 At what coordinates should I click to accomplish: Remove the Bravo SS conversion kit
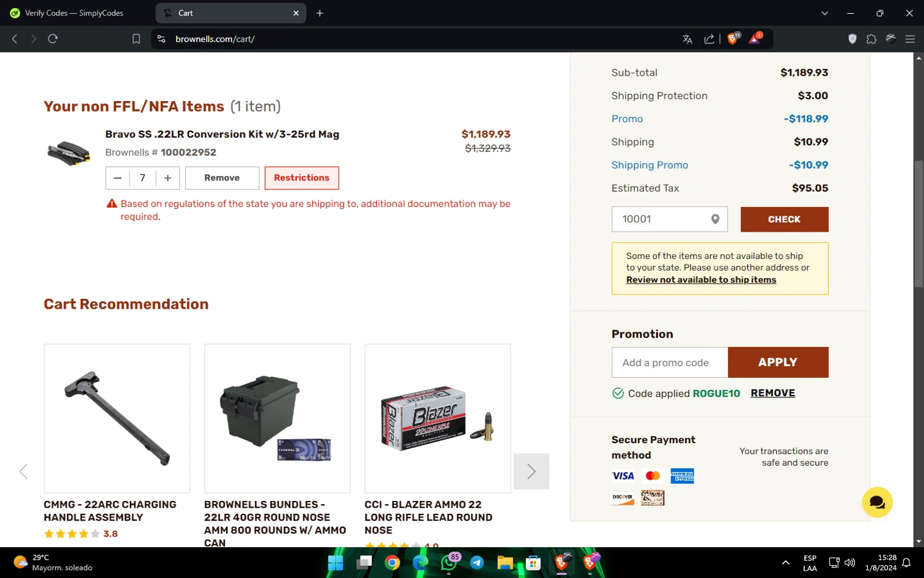(222, 178)
